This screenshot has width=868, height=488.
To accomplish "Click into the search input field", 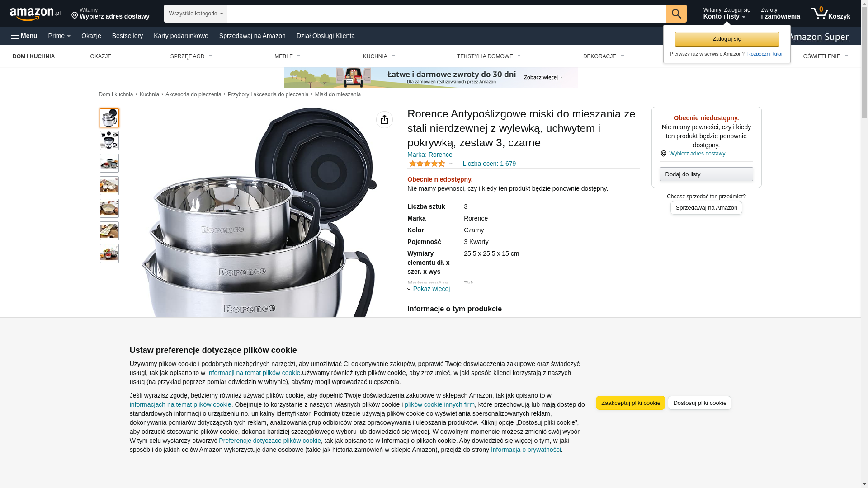I will [447, 14].
